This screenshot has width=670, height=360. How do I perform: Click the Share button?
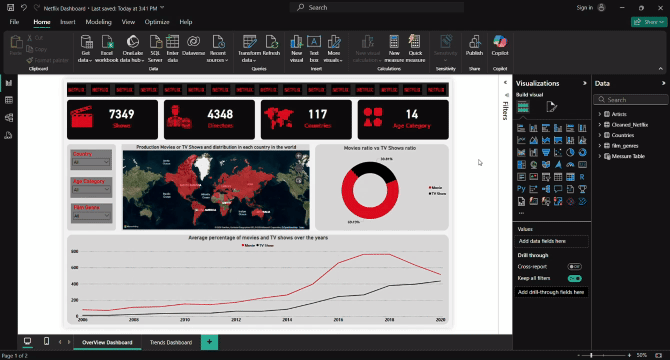(649, 22)
